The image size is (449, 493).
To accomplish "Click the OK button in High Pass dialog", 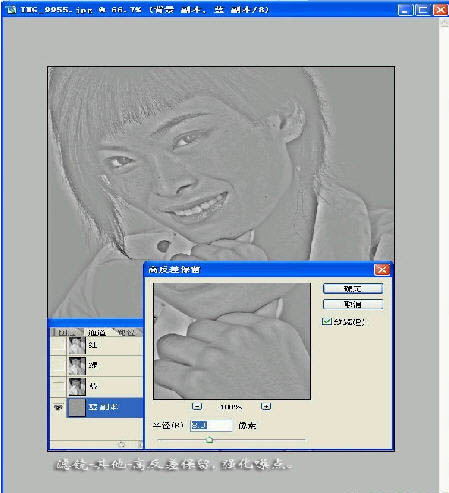I will tap(353, 289).
